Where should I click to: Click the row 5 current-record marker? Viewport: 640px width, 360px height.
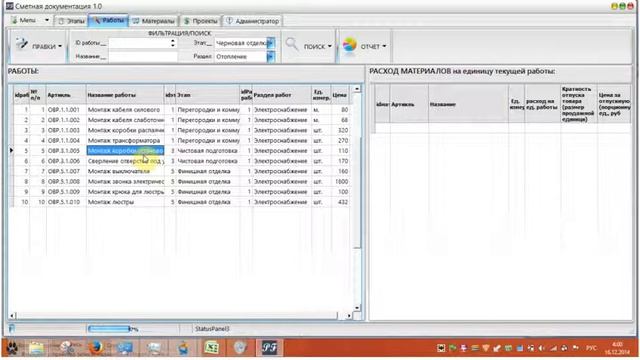[11, 151]
